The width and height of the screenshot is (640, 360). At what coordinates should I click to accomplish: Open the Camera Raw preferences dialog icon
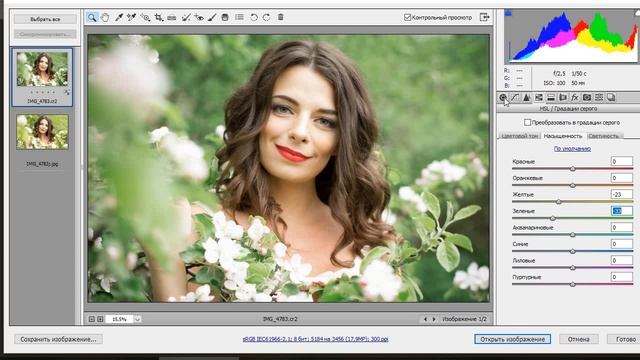pos(240,18)
